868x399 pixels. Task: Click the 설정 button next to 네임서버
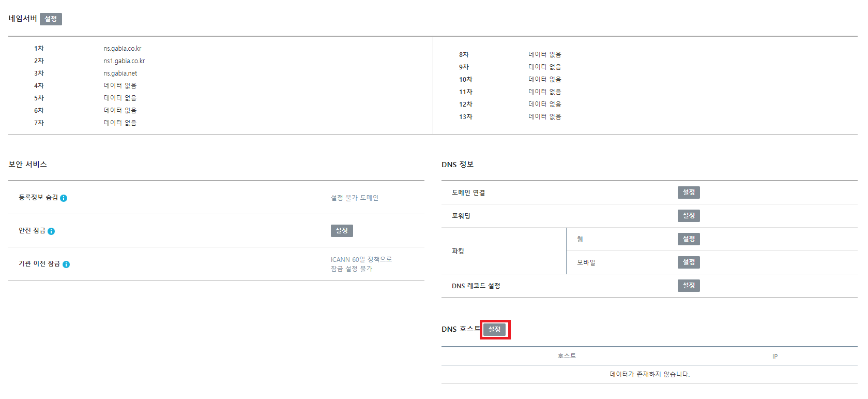pyautogui.click(x=51, y=19)
